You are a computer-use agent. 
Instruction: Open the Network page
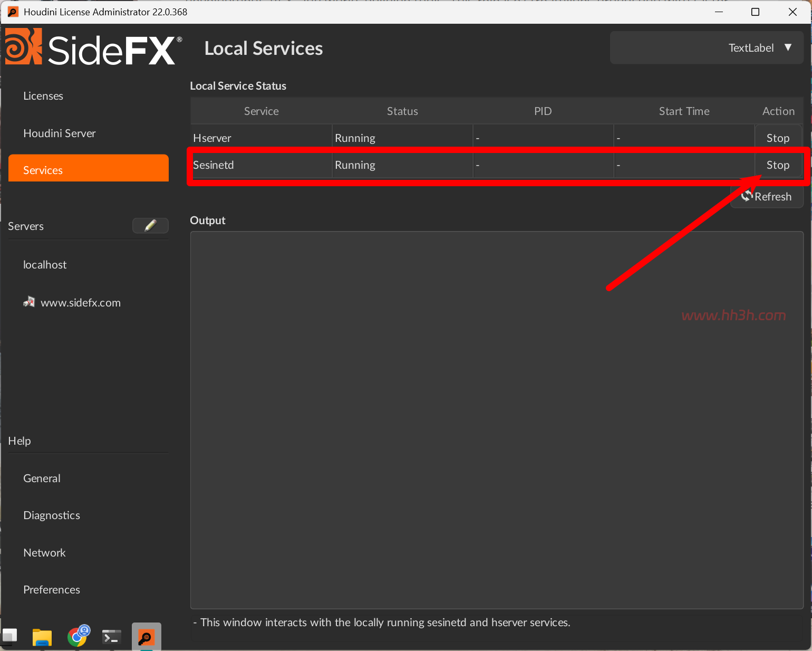click(x=44, y=553)
